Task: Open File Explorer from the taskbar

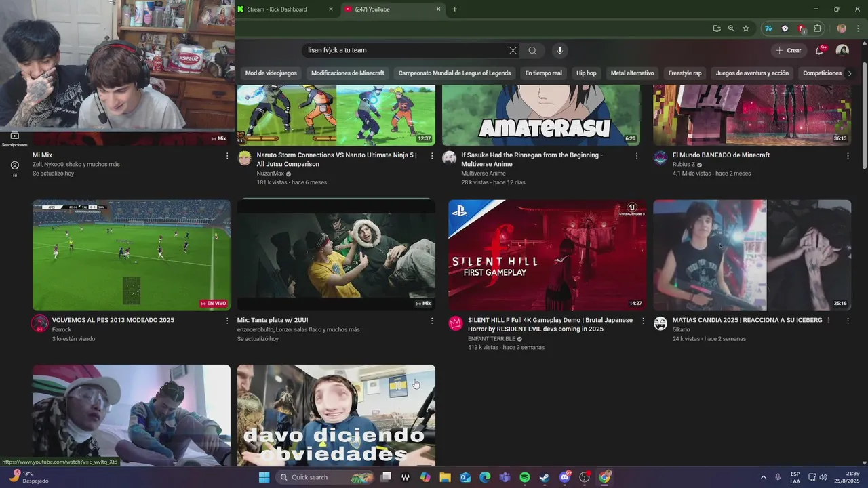Action: [445, 477]
